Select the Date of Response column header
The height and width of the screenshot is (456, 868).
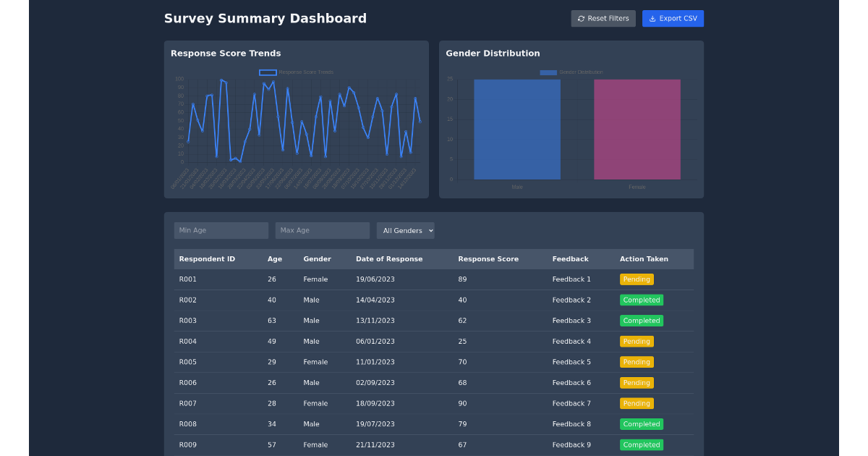coord(389,259)
